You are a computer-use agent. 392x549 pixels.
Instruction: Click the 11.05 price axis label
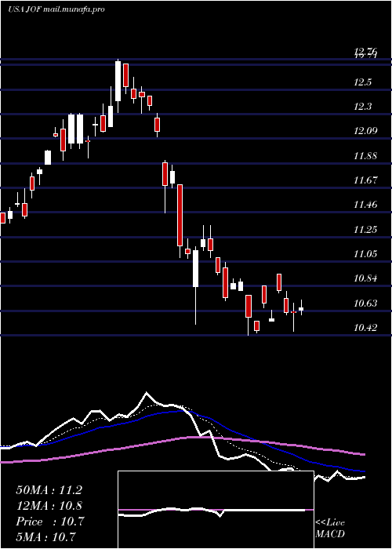pyautogui.click(x=365, y=254)
